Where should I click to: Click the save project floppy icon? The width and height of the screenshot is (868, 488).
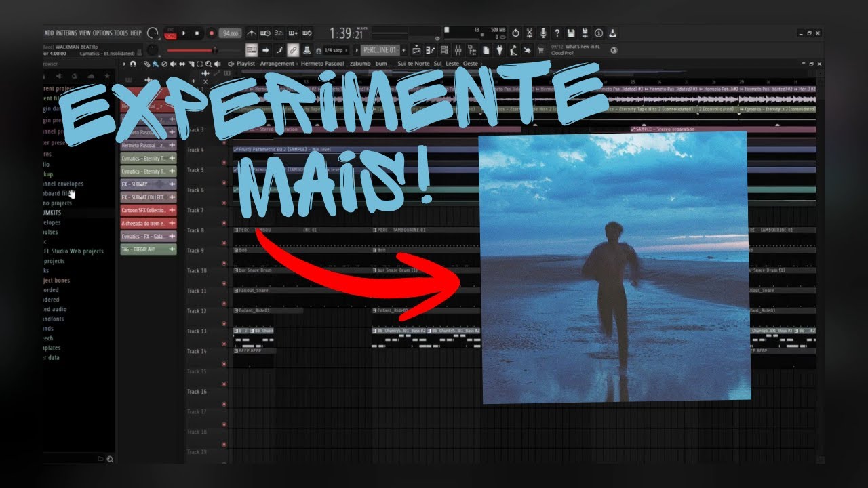tap(571, 33)
